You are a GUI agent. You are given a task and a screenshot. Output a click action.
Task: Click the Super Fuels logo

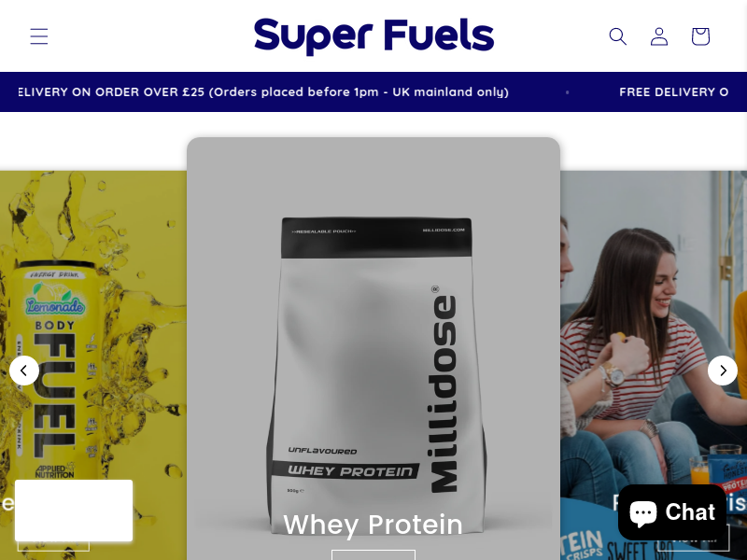374,36
